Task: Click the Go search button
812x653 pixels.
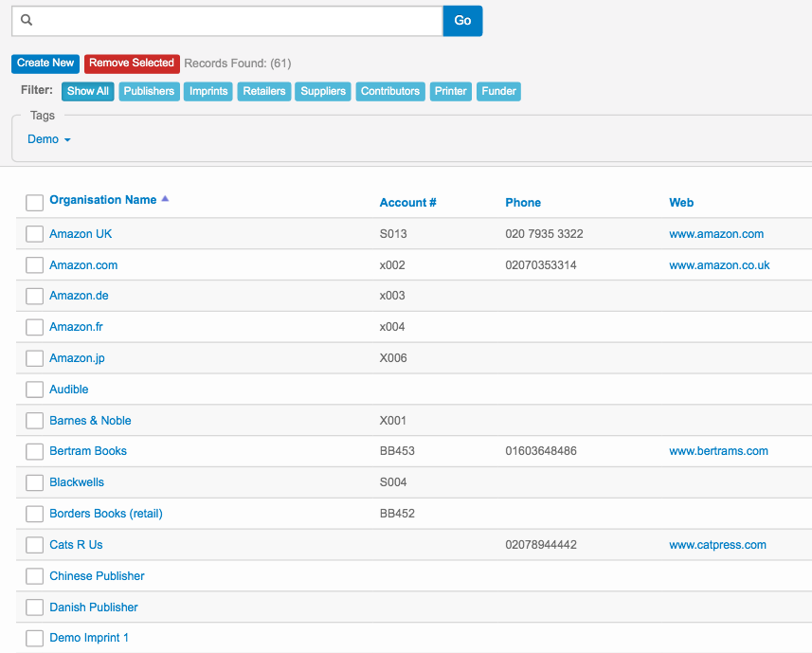Action: pos(462,21)
